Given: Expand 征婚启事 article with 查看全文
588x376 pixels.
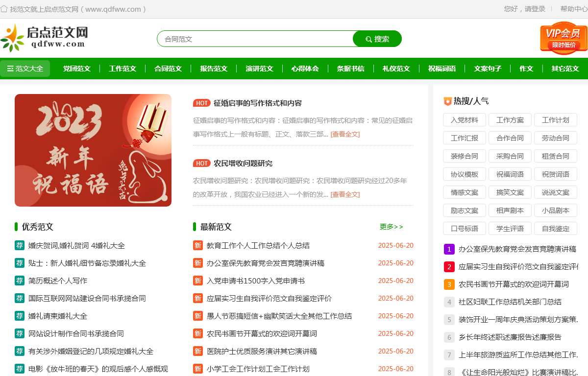Looking at the screenshot, I should click(x=345, y=134).
